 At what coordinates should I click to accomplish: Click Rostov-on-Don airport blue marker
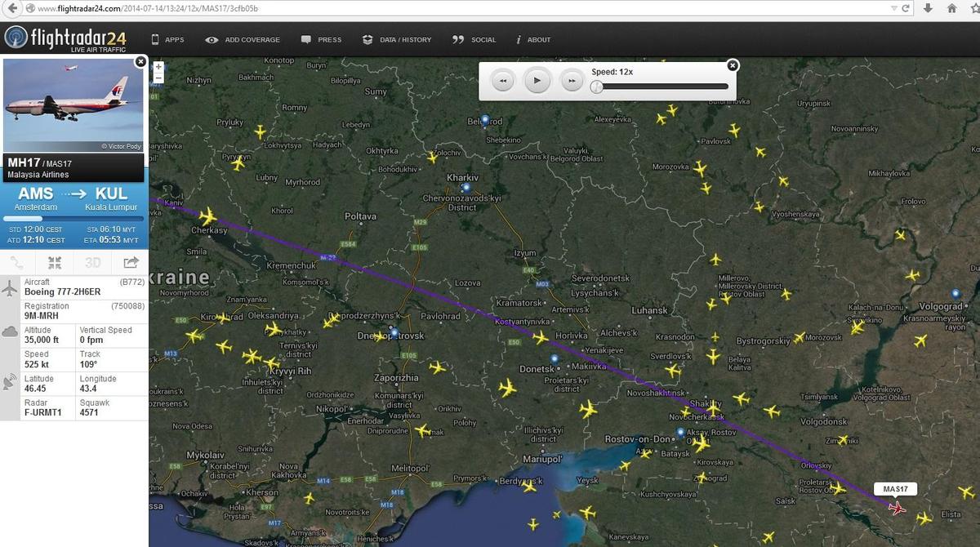[x=680, y=432]
